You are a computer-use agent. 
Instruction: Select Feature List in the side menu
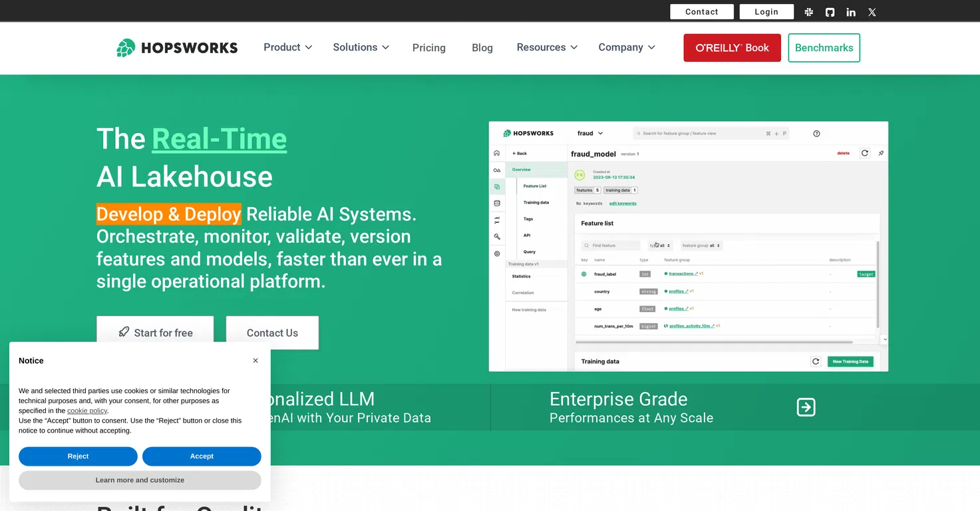click(535, 186)
